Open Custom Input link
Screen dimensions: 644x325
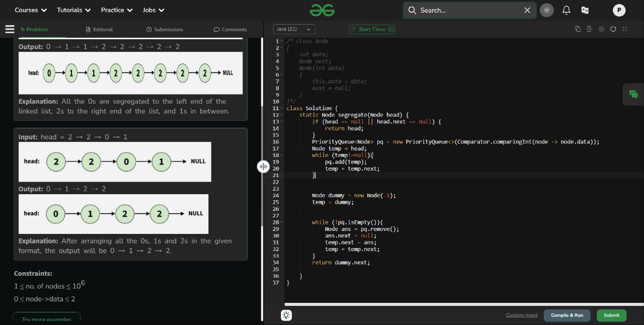click(522, 315)
